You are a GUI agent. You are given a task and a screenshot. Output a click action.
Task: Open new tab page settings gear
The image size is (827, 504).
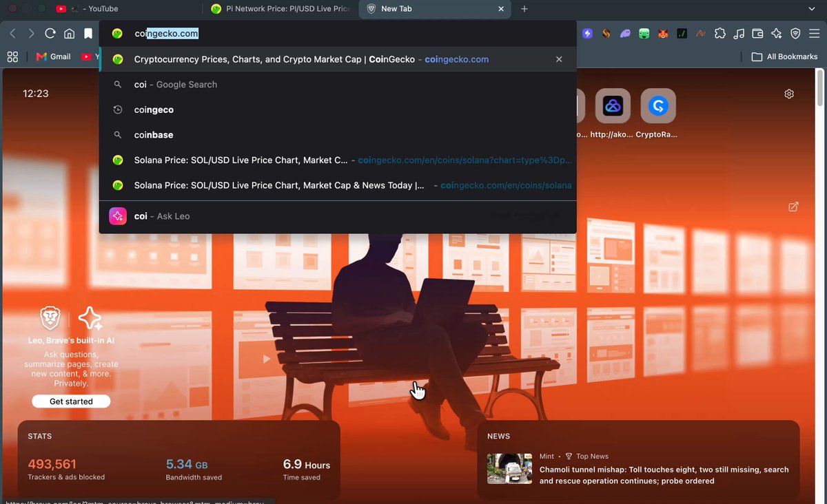(789, 94)
